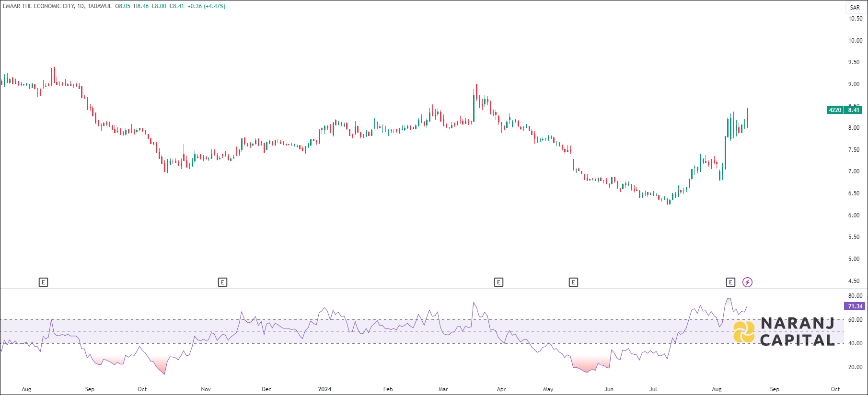Click the H8.46 high value
The width and height of the screenshot is (868, 395).
click(x=141, y=6)
